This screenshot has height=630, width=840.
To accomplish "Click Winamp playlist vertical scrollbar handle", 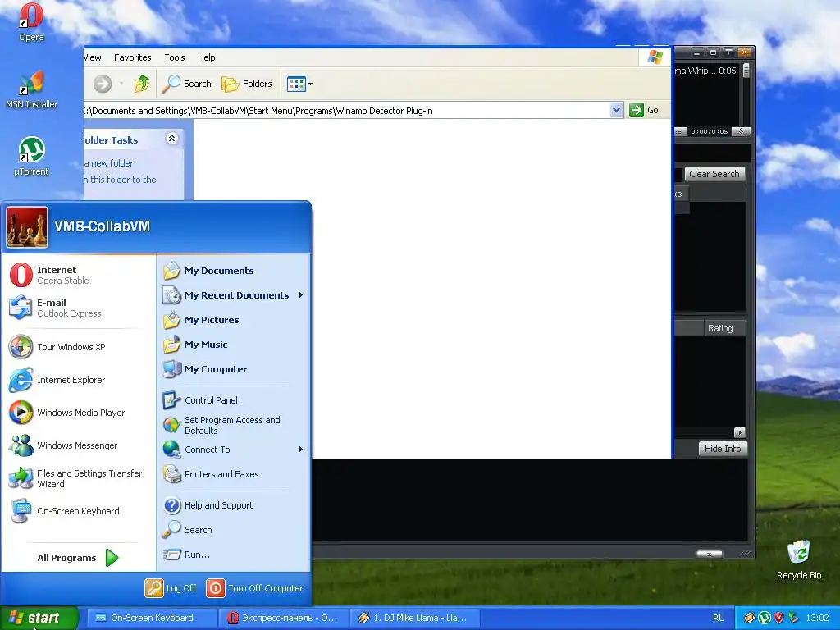I will pos(746,71).
